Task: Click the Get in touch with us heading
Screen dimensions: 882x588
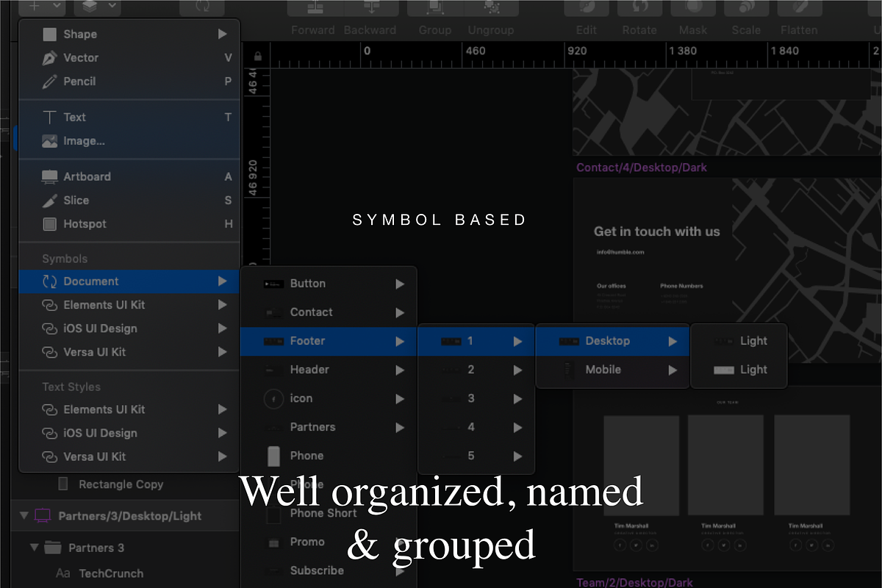Action: click(x=657, y=232)
